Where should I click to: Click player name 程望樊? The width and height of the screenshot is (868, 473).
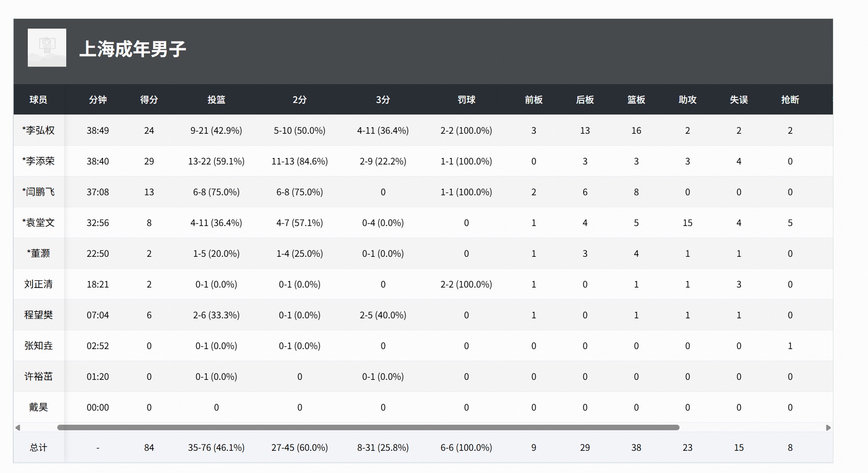pos(38,315)
